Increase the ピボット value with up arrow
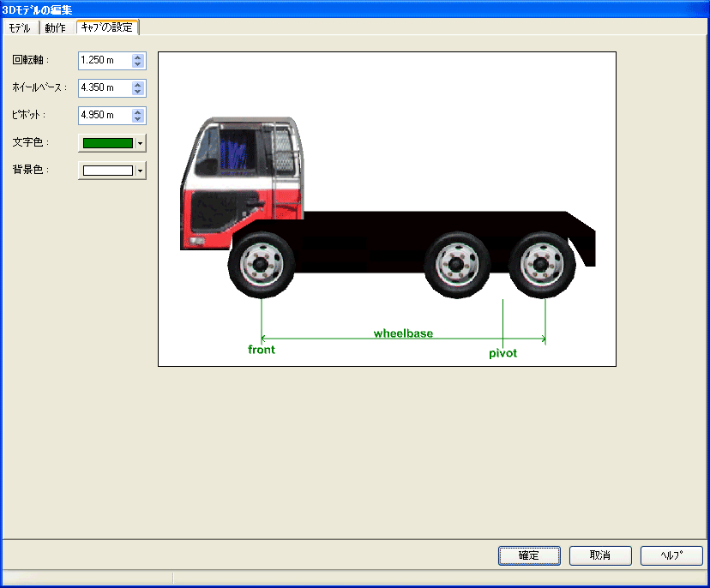The width and height of the screenshot is (710, 588). (x=138, y=111)
